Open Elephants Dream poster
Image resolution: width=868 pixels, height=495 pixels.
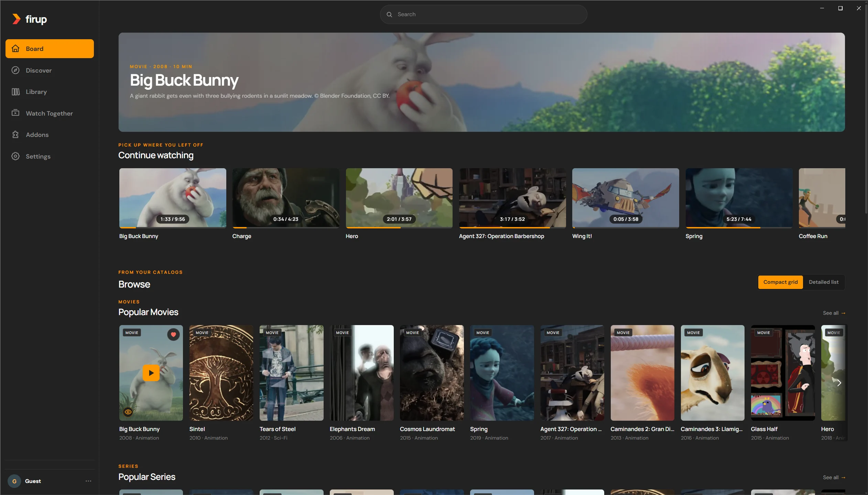tap(361, 373)
